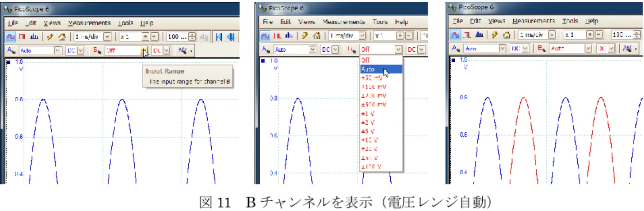Open Channel A DC coupling dropdown, left window
This screenshot has width=644, height=211.
click(x=80, y=50)
